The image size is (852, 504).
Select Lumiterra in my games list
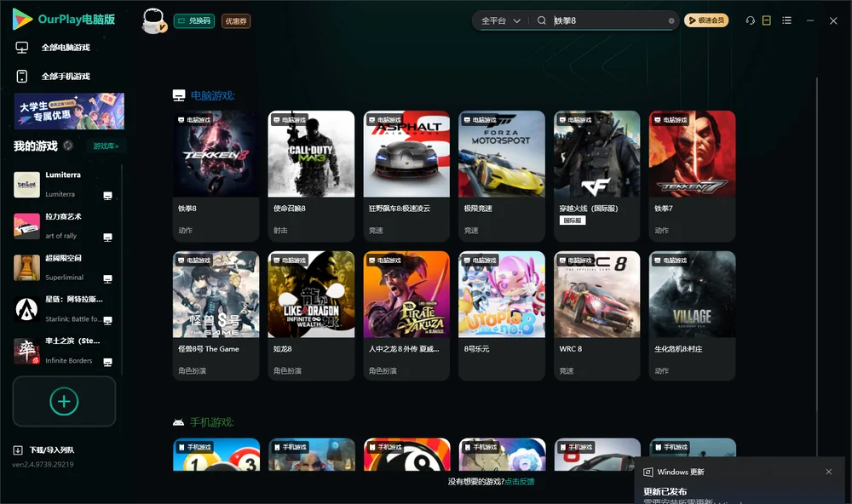click(66, 185)
